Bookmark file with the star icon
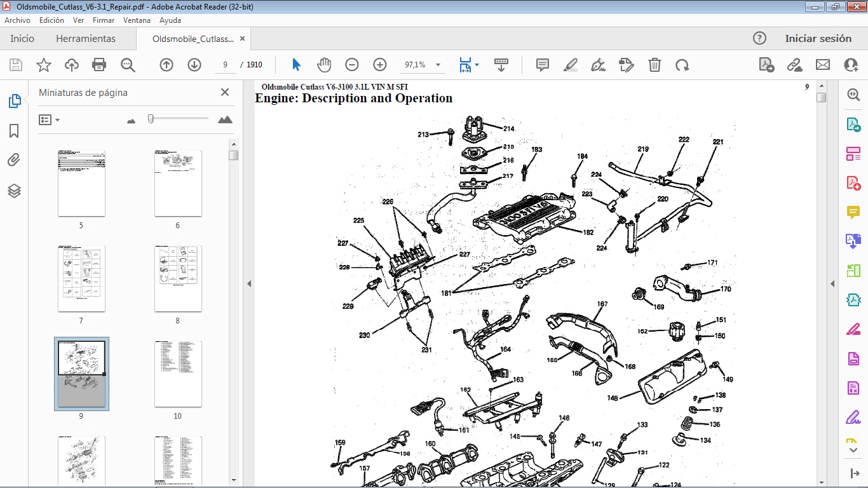This screenshot has height=488, width=868. point(44,65)
